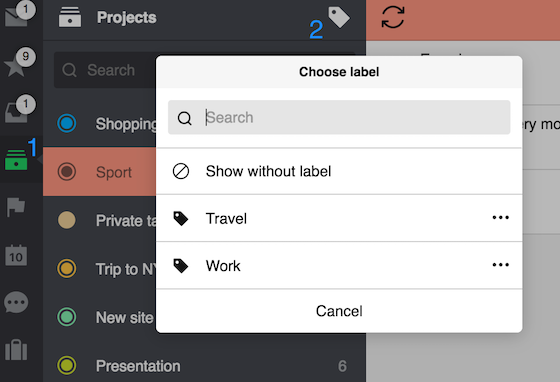Open more options for Work label
This screenshot has height=382, width=560.
click(x=500, y=265)
